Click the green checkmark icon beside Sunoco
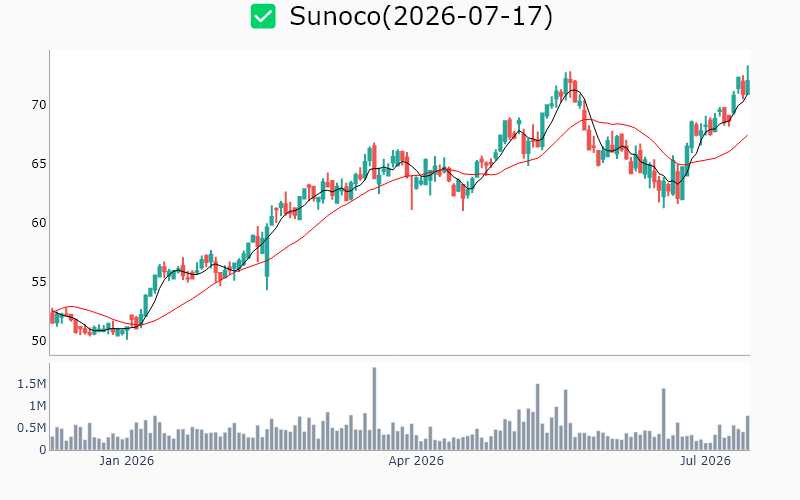 point(263,16)
